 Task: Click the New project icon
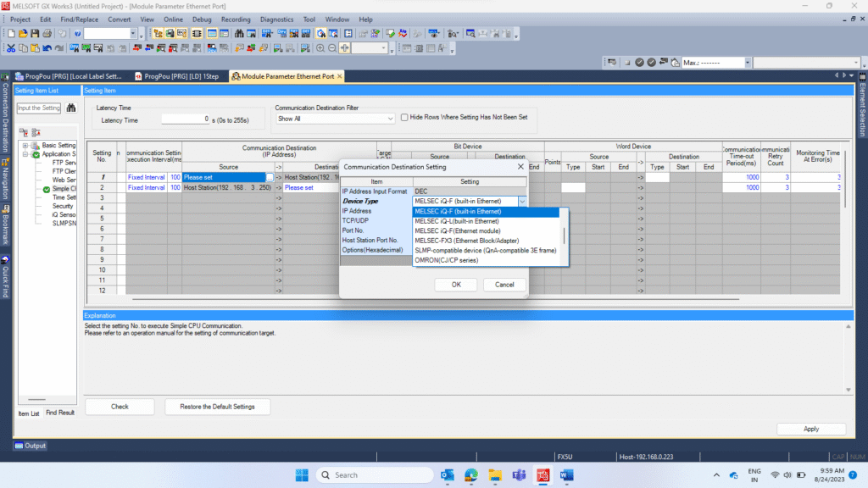tap(11, 34)
